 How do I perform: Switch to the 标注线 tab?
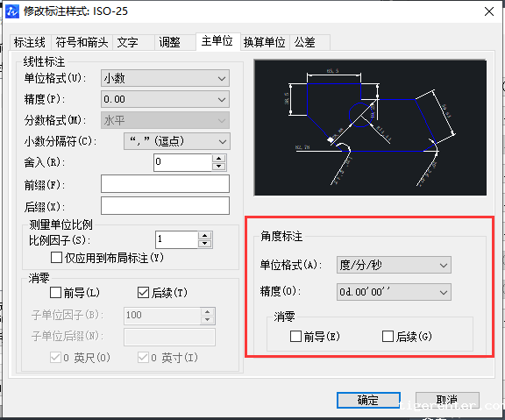point(30,42)
